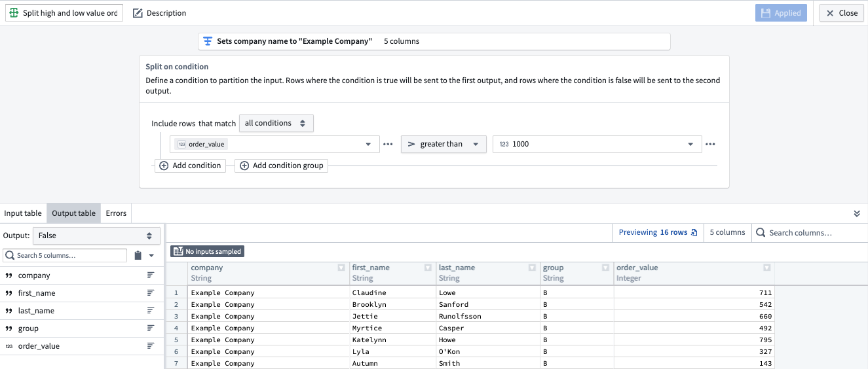Click the integer type icon next to order_value list item
Image resolution: width=868 pixels, height=369 pixels.
point(9,346)
